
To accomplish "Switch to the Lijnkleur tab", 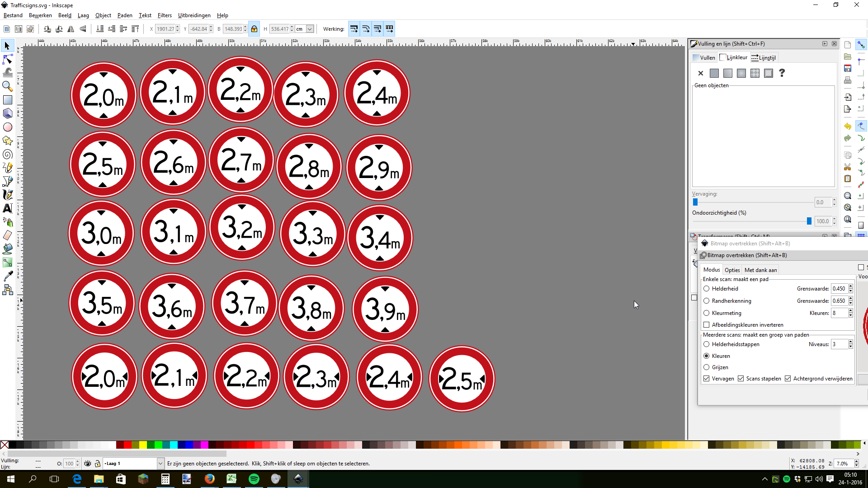I will tap(733, 57).
